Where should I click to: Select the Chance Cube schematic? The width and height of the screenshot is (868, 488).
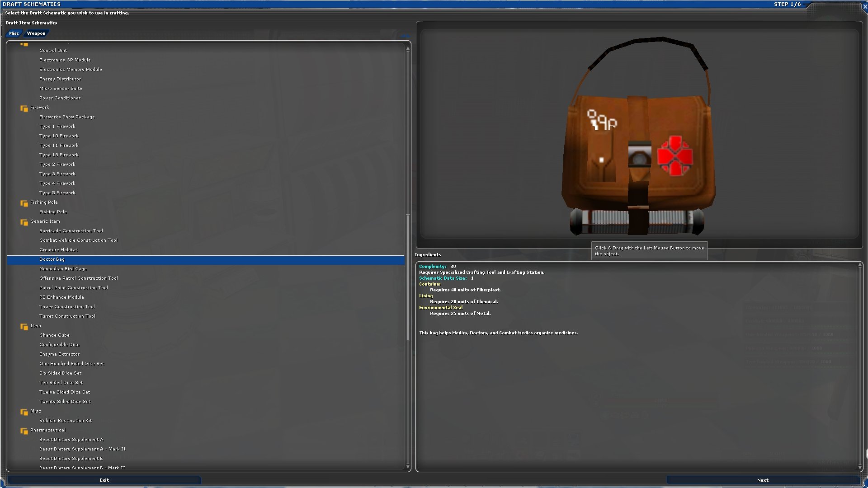(x=54, y=335)
